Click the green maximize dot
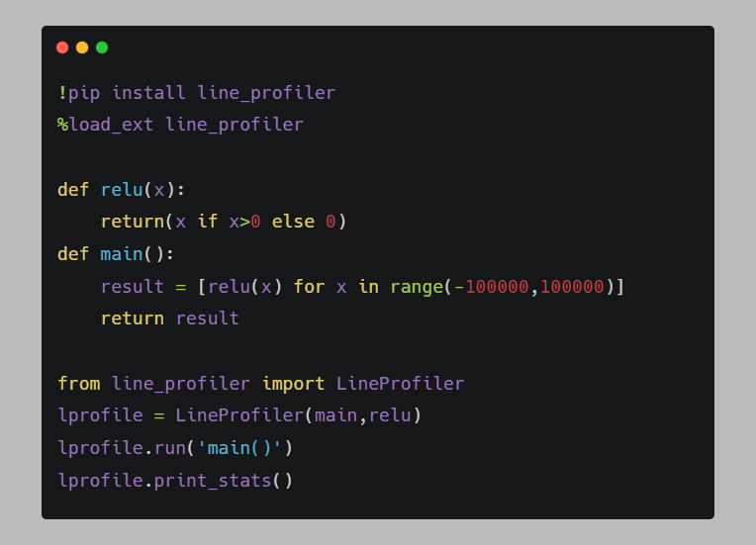The image size is (756, 545). 102,47
